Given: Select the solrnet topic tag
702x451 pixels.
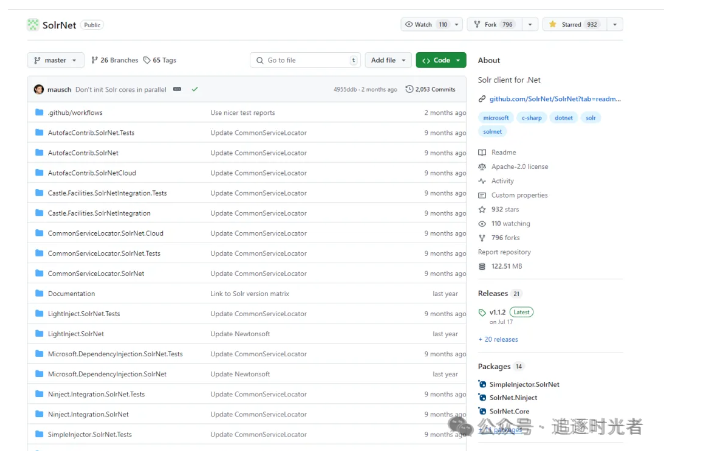Looking at the screenshot, I should tap(492, 132).
